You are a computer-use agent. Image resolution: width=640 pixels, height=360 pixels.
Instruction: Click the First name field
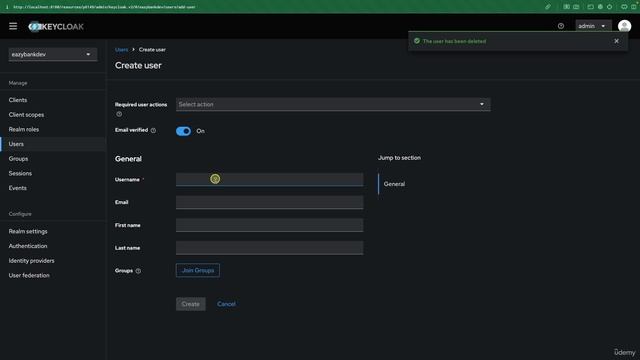click(269, 225)
